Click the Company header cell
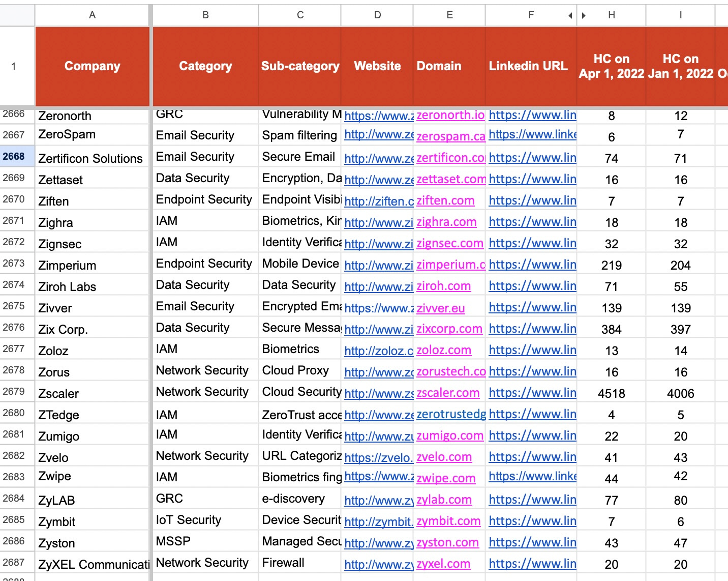728x581 pixels. click(x=92, y=66)
